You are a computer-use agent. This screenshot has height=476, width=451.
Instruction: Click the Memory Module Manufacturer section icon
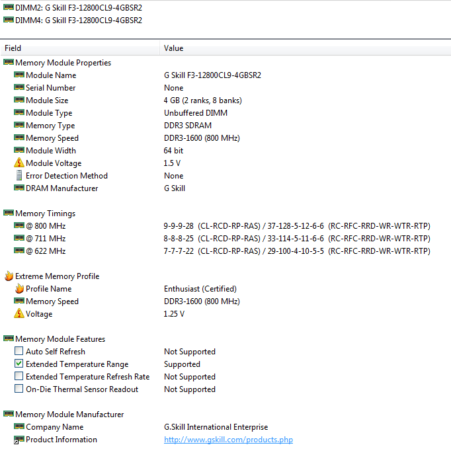(x=9, y=413)
